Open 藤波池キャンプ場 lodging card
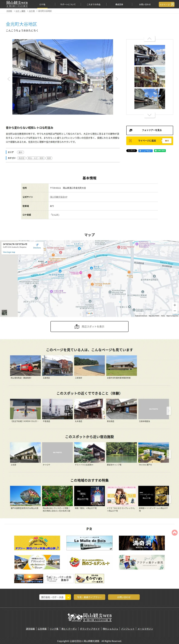179x644 pixels. click(121, 454)
